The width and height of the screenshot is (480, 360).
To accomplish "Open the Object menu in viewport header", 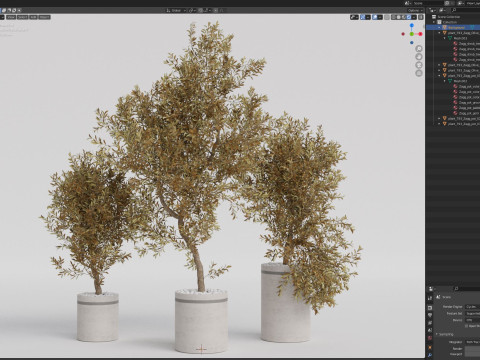I will point(44,17).
